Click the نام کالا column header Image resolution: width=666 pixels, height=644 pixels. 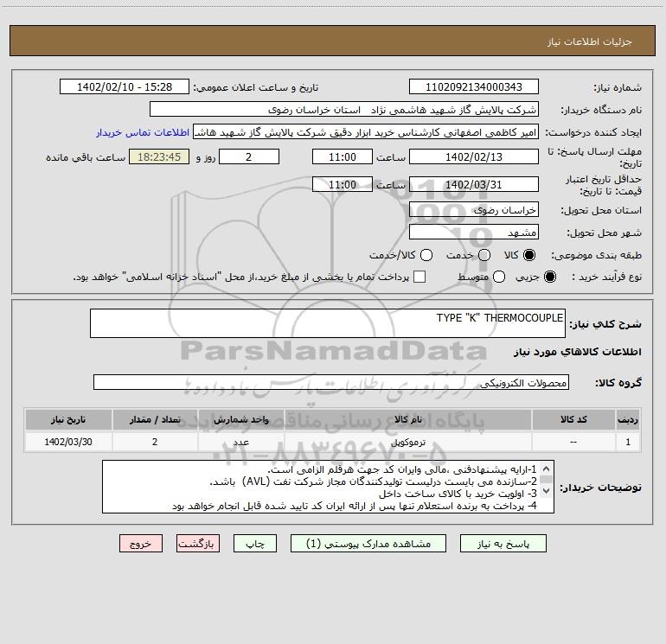[408, 419]
